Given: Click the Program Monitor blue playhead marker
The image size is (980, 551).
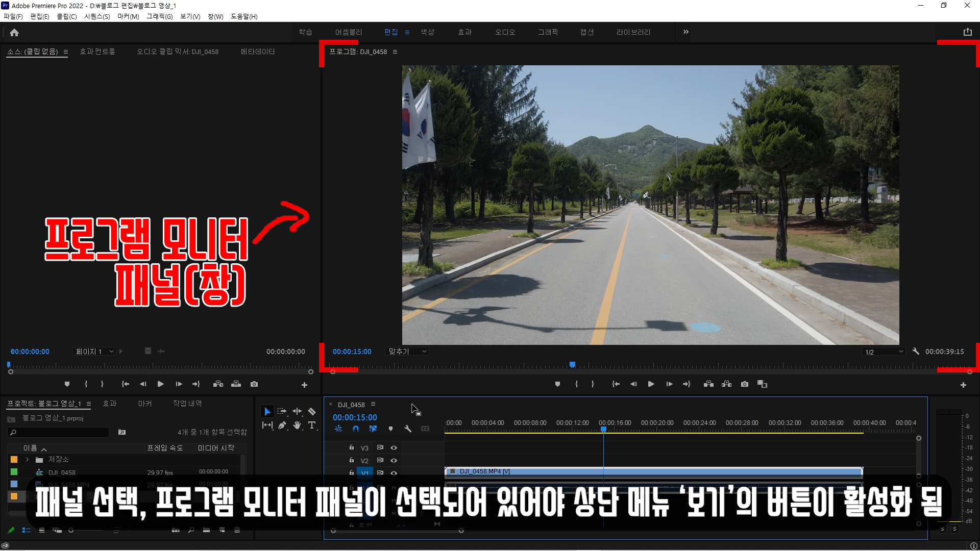Looking at the screenshot, I should click(572, 364).
